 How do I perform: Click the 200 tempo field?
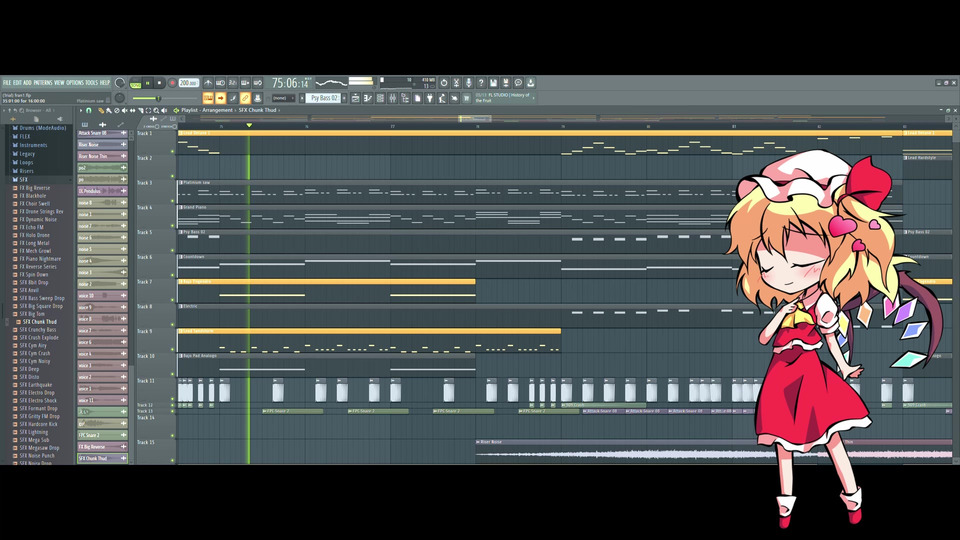tap(189, 83)
